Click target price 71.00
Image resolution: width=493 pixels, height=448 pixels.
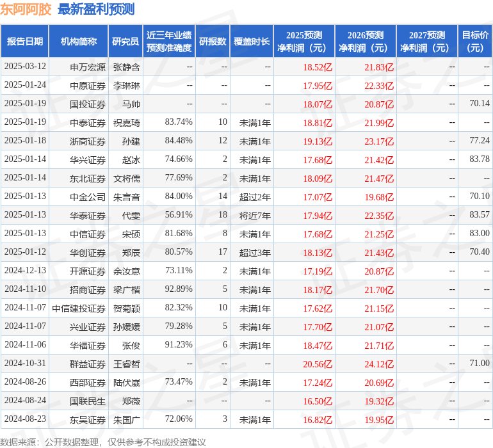pos(480,363)
